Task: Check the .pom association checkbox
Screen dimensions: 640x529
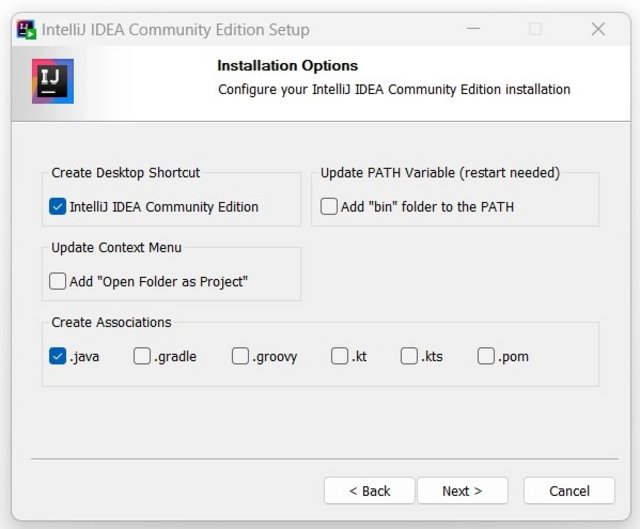Action: pyautogui.click(x=486, y=356)
